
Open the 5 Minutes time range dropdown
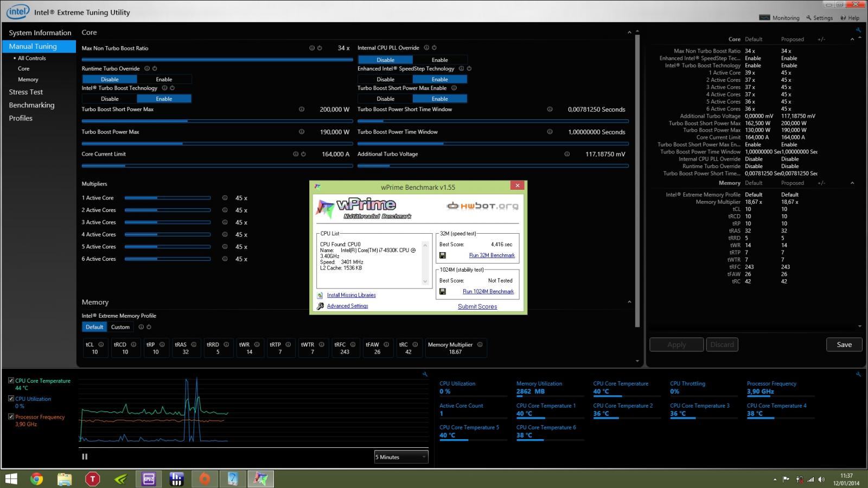click(401, 457)
